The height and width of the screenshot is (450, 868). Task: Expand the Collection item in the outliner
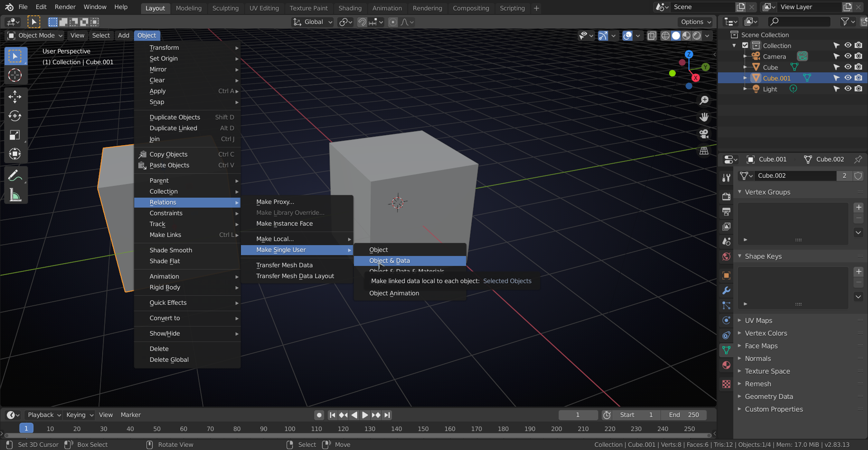pyautogui.click(x=733, y=45)
